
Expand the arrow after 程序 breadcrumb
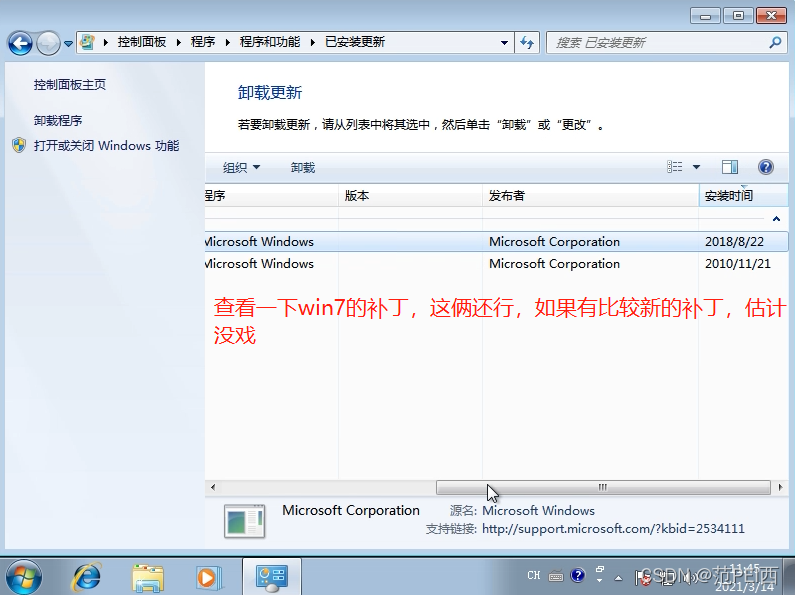coord(228,43)
